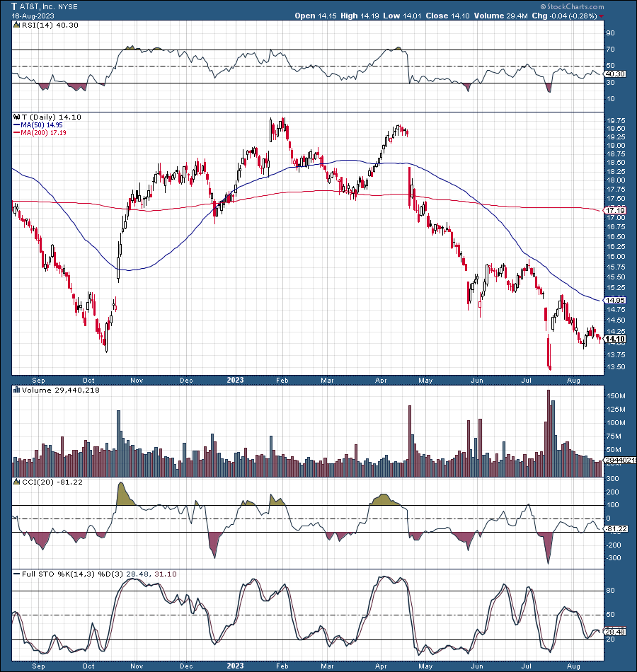Click the 14.95 MA(50) price tag

615,300
